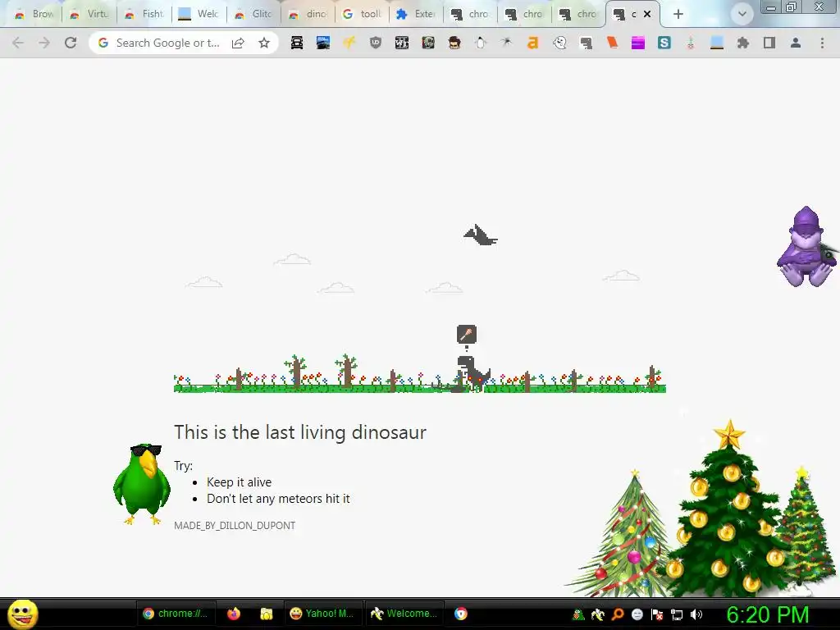Open the Chrome profile avatar
This screenshot has width=840, height=630.
pos(796,43)
